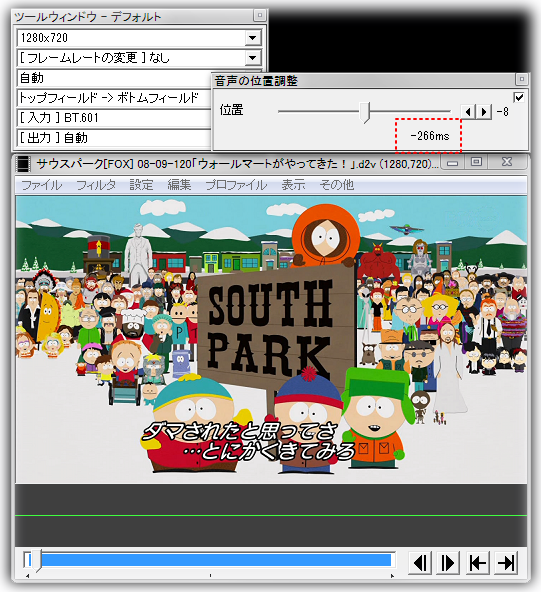The width and height of the screenshot is (541, 592).
Task: Click the audio waveform display area
Action: [x=271, y=515]
